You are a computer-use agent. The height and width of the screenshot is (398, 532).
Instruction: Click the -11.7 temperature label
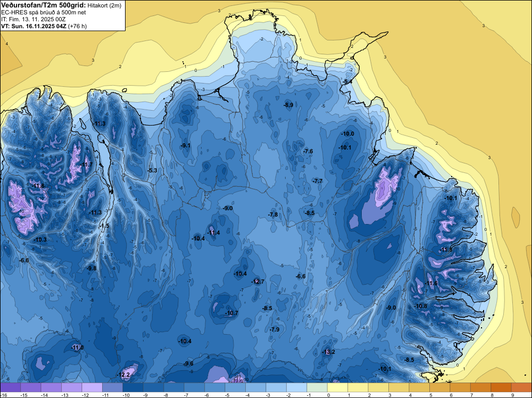(87, 164)
